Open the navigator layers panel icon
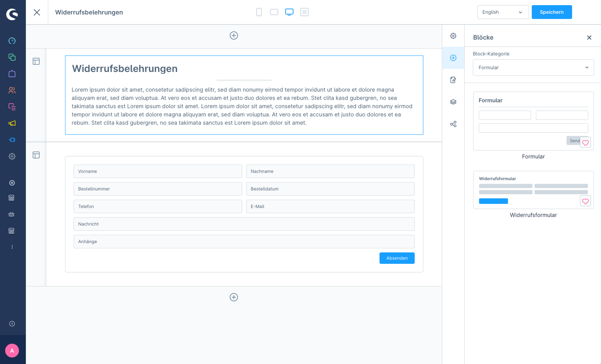 (x=453, y=102)
